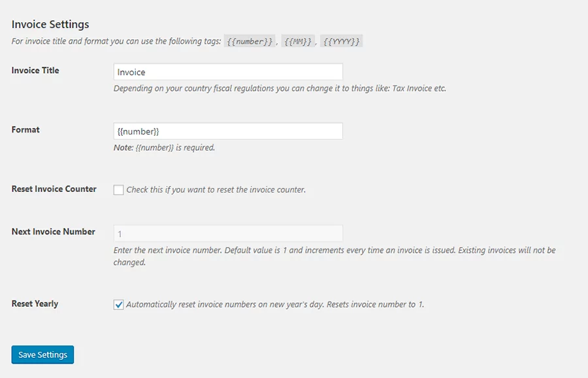
Task: Click the {{number}} tag in the header hint
Action: [x=250, y=42]
